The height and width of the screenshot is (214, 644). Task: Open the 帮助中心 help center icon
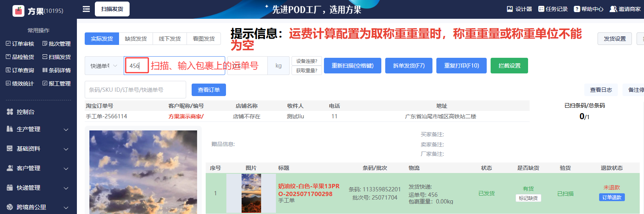click(576, 9)
